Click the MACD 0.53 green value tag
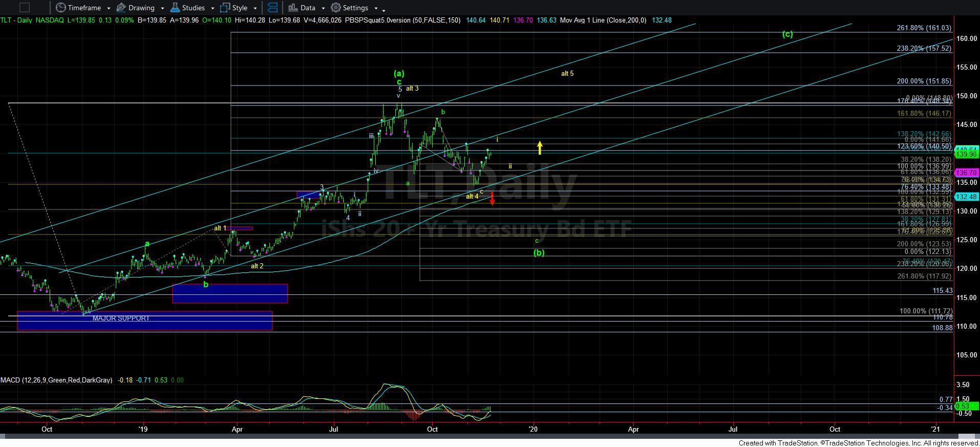Screen dimensions: 980x447 (967, 406)
